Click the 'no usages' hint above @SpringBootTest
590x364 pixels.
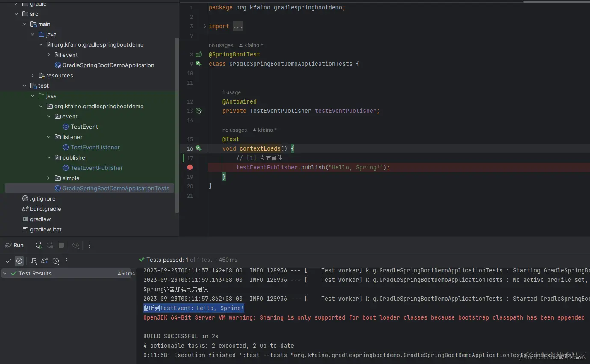pyautogui.click(x=221, y=45)
